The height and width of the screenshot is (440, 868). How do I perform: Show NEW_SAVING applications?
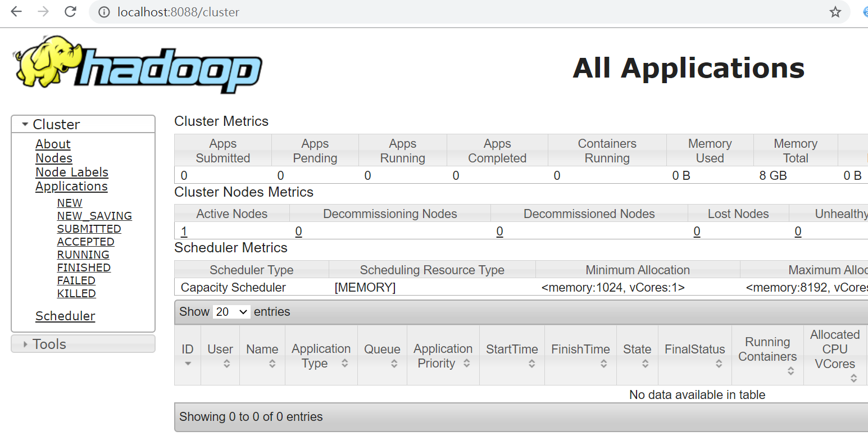[x=94, y=216]
